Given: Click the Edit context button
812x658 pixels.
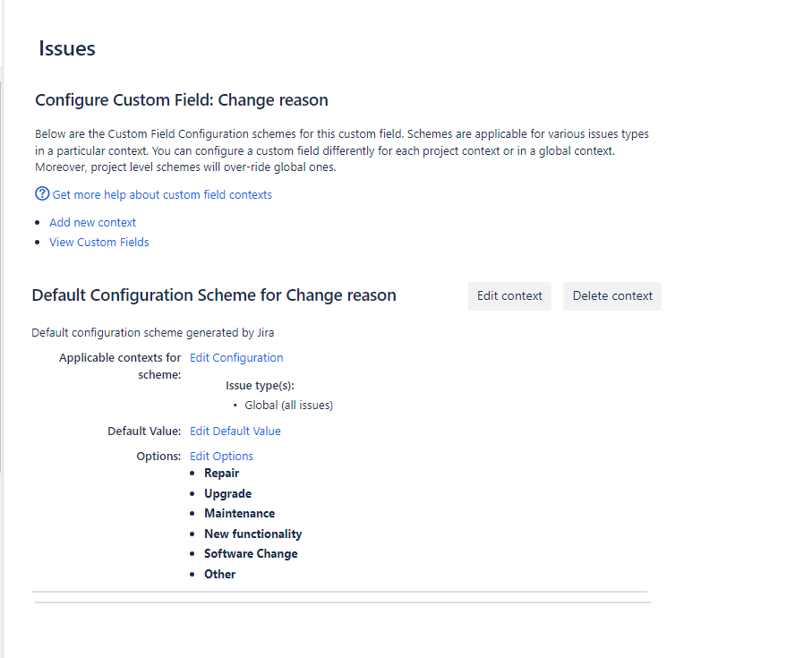Looking at the screenshot, I should (x=509, y=295).
